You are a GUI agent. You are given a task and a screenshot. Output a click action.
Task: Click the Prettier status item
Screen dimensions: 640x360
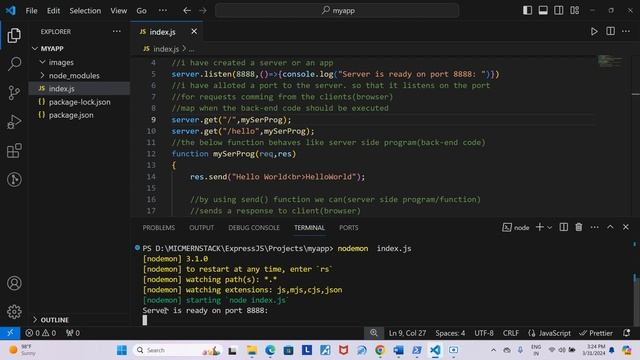click(x=596, y=333)
